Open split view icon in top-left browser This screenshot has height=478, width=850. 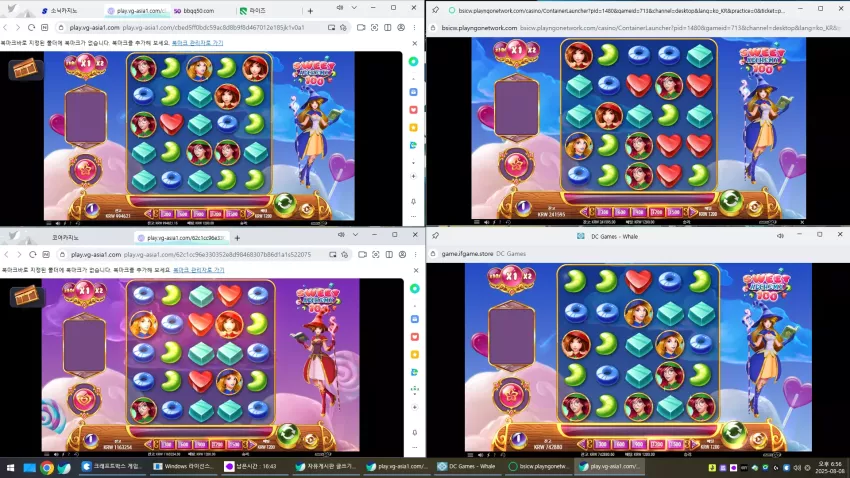coord(388,27)
